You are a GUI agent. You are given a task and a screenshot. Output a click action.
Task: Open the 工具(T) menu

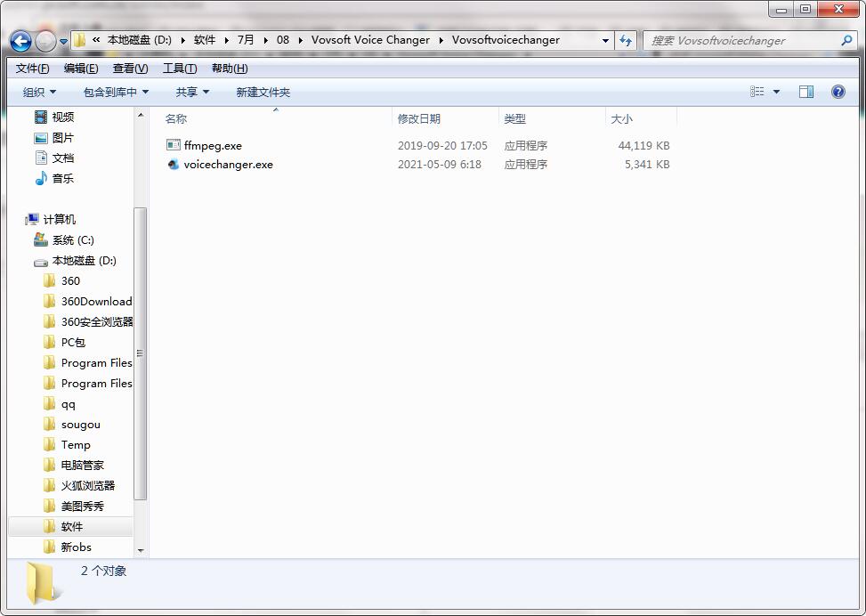pos(180,69)
